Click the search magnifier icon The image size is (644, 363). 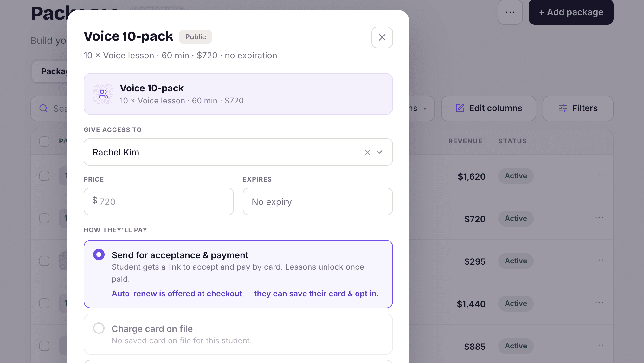43,109
